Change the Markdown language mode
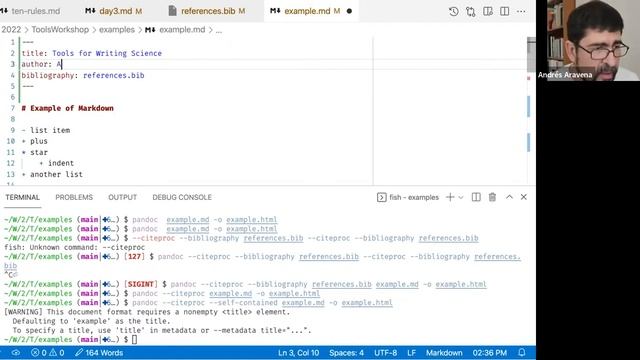The height and width of the screenshot is (360, 640). click(444, 353)
